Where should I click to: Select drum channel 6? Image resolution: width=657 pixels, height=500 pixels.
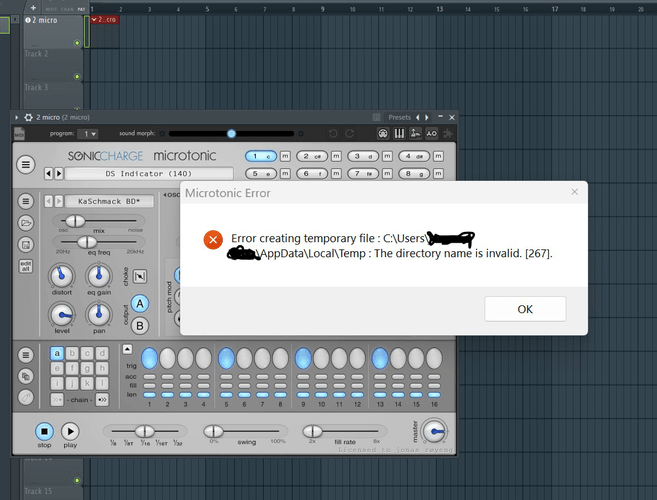pyautogui.click(x=312, y=174)
